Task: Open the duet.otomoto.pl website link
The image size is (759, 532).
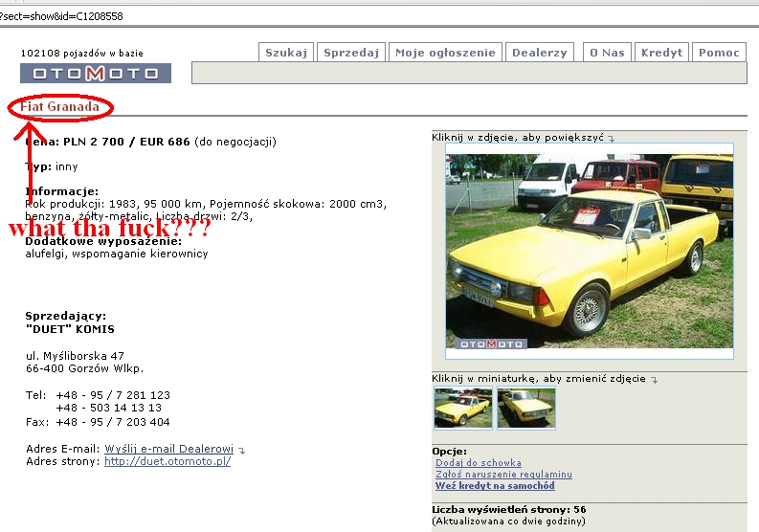Action: pos(167,461)
